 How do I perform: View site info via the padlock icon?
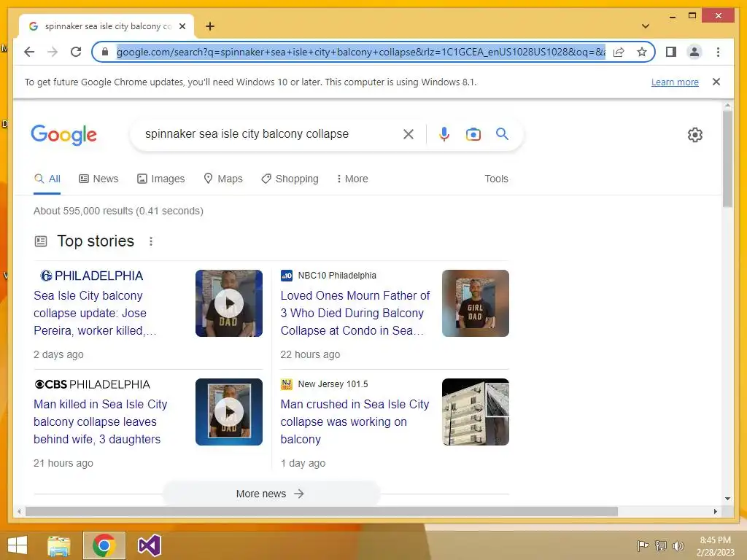coord(105,52)
